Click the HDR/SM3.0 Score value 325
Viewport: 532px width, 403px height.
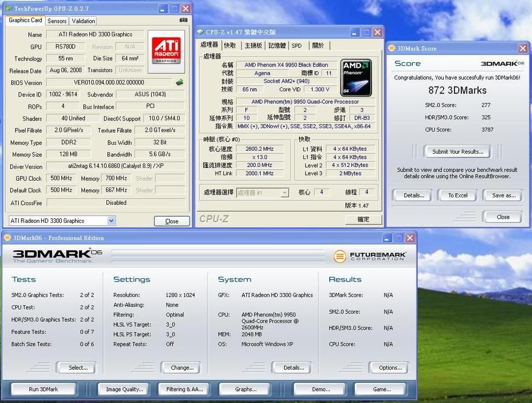tap(486, 117)
